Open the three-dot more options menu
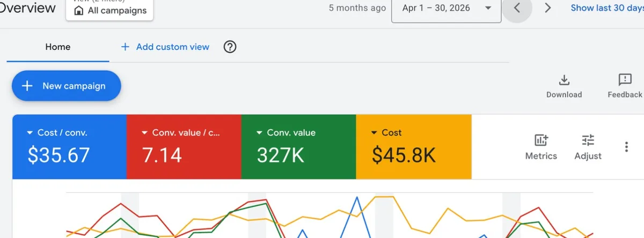 tap(626, 147)
